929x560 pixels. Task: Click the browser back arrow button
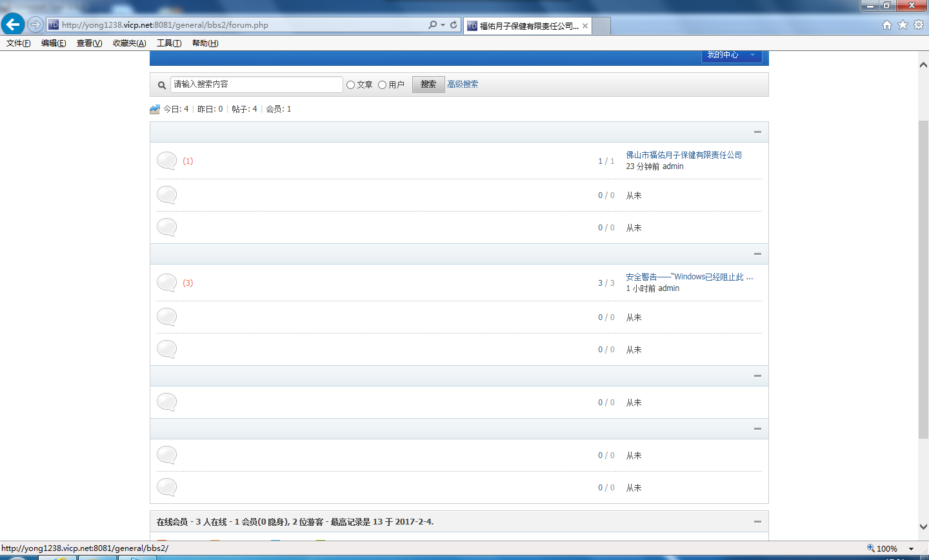[x=13, y=25]
